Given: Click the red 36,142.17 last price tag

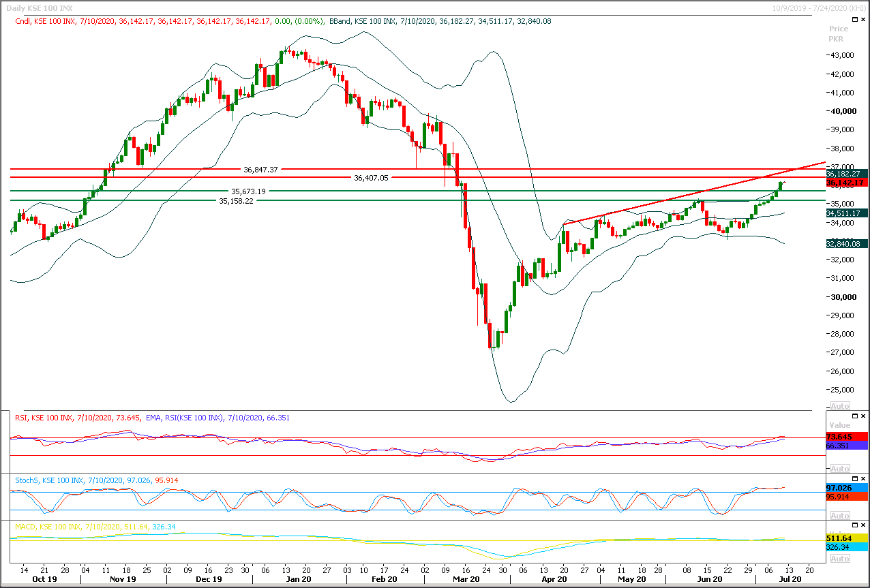Looking at the screenshot, I should (x=846, y=183).
